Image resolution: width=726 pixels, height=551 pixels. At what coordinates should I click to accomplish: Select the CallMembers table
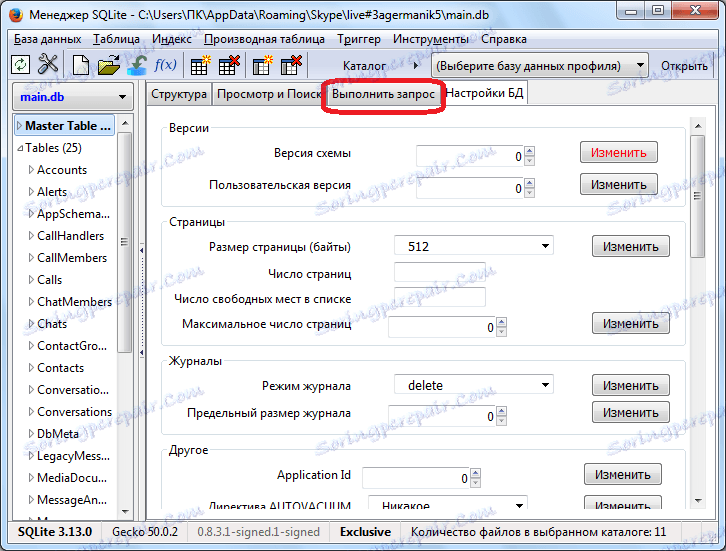tap(72, 258)
